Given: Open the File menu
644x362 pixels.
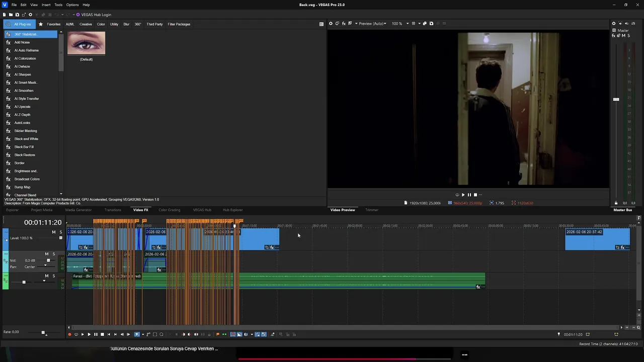Looking at the screenshot, I should [x=14, y=5].
